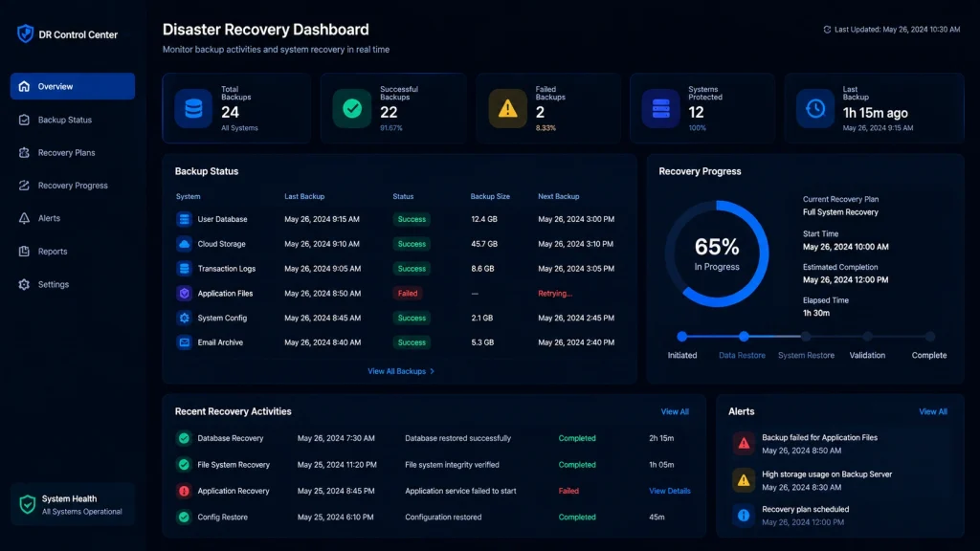Click the red backup failed alert icon

[x=744, y=444]
